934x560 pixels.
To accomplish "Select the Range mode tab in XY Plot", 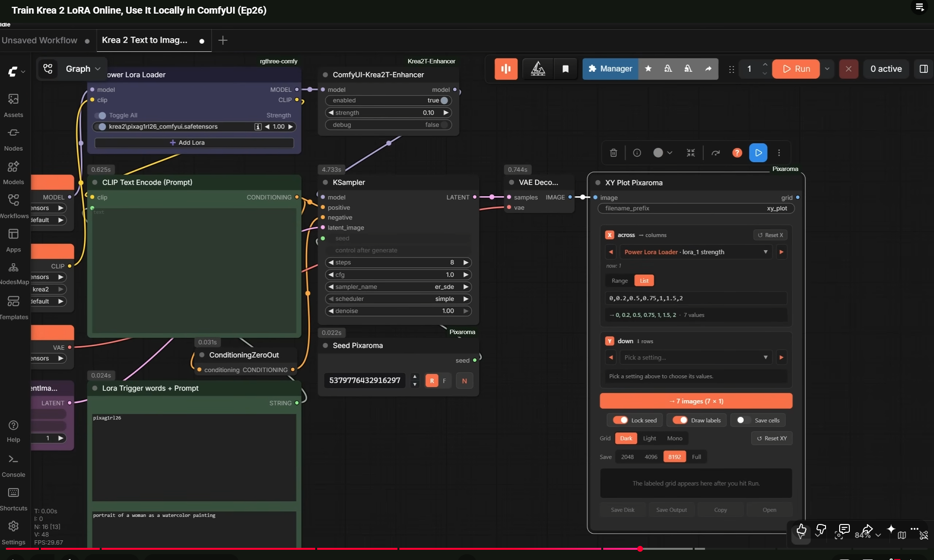I will (x=619, y=281).
